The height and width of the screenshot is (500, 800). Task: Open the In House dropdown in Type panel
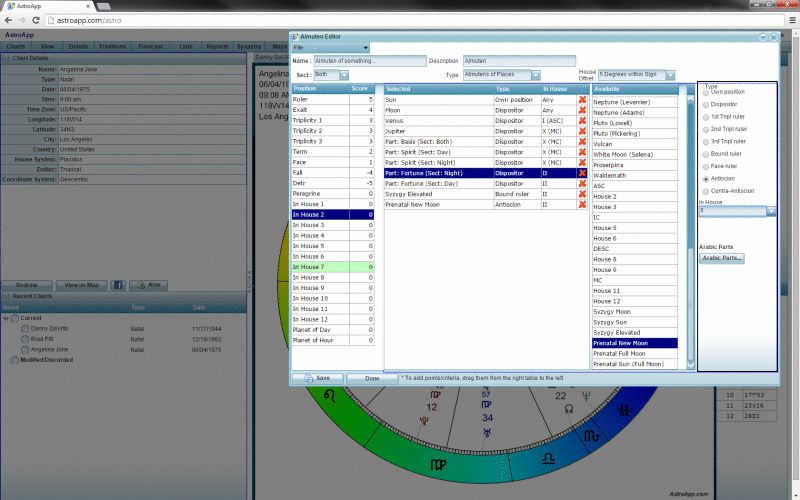click(x=771, y=211)
